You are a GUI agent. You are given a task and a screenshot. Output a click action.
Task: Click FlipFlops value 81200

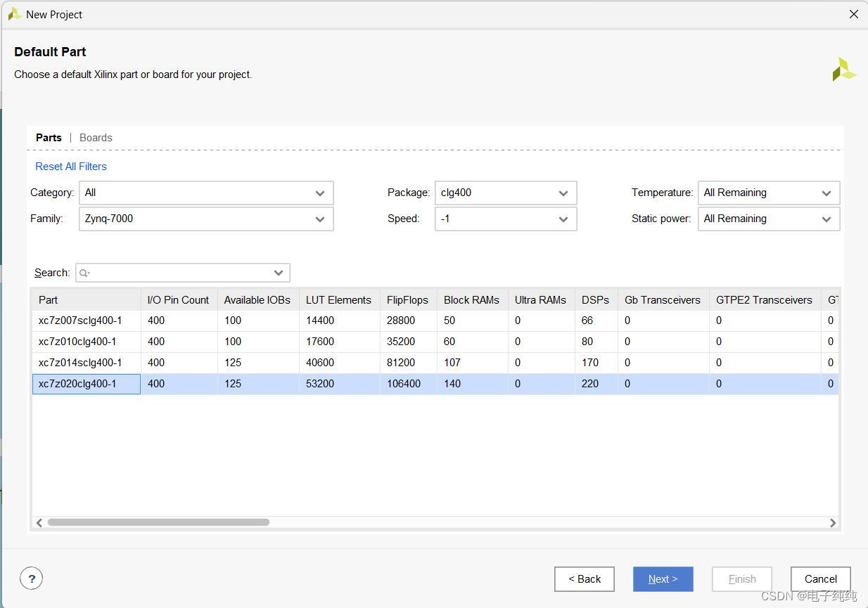pos(401,363)
